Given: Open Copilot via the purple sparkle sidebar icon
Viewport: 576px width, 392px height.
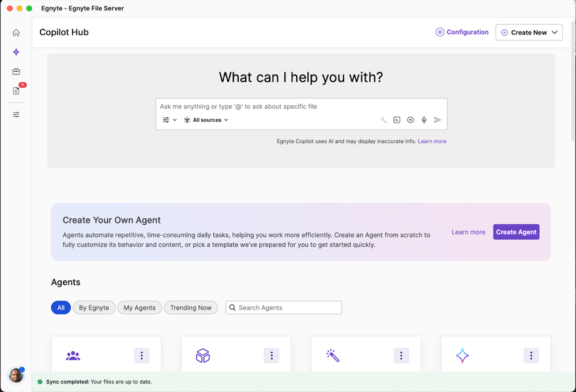Looking at the screenshot, I should 16,52.
